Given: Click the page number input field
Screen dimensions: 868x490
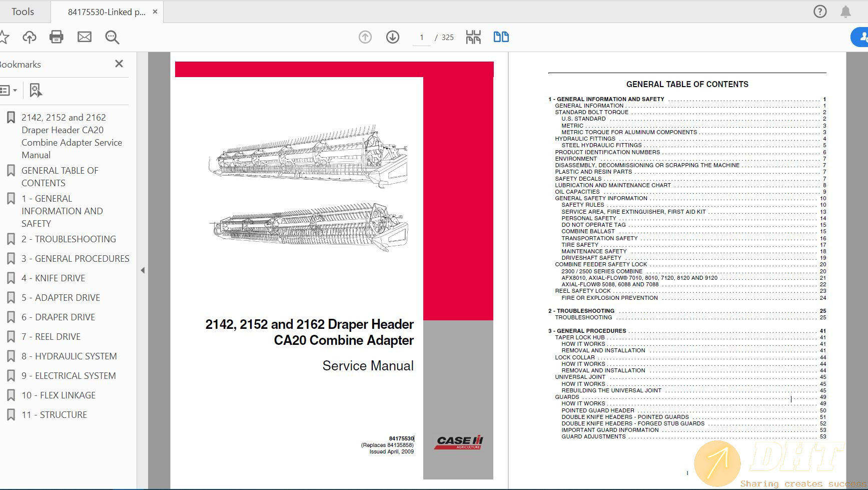Looking at the screenshot, I should pos(422,37).
